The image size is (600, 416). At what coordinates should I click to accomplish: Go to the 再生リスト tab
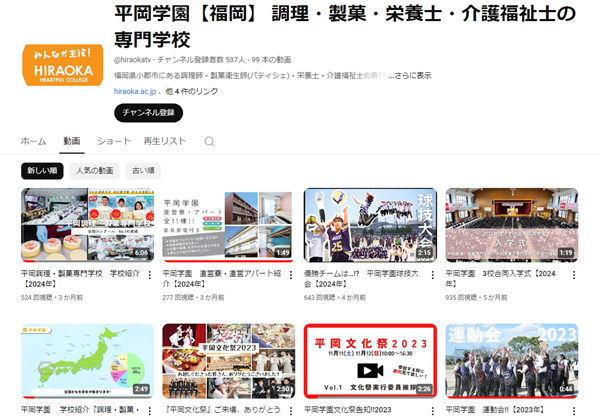coord(165,141)
